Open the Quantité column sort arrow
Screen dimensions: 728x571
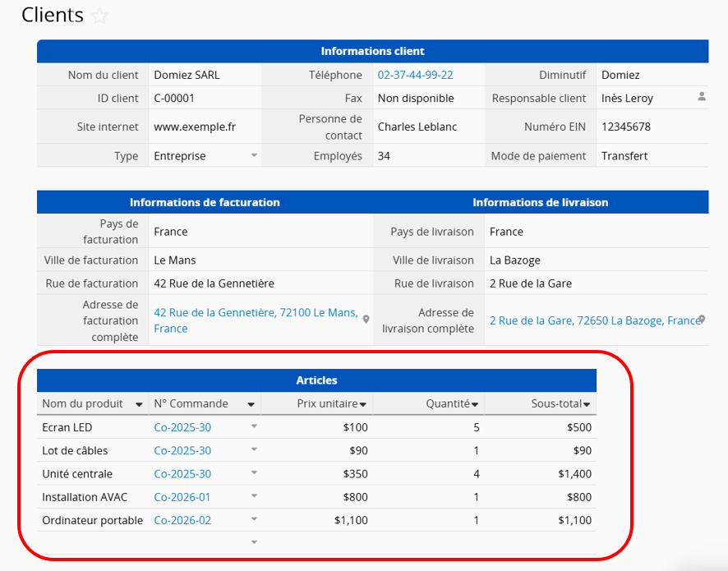pos(475,404)
